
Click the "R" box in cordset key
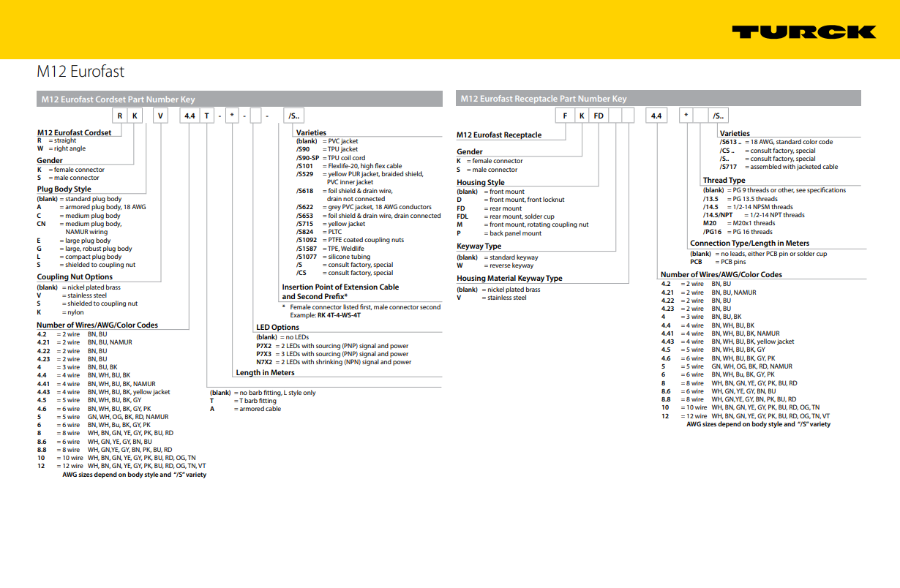(x=119, y=116)
